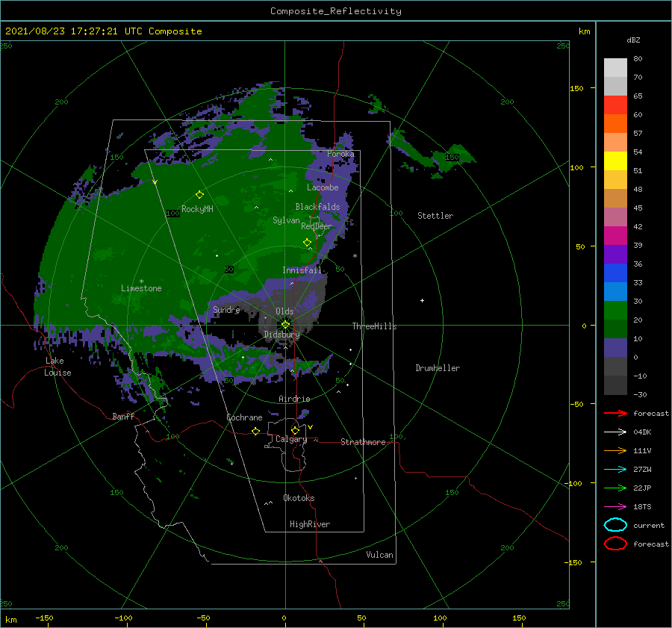672x628 pixels.
Task: Click the yellow diamond marker above Calgary label
Action: coord(295,430)
